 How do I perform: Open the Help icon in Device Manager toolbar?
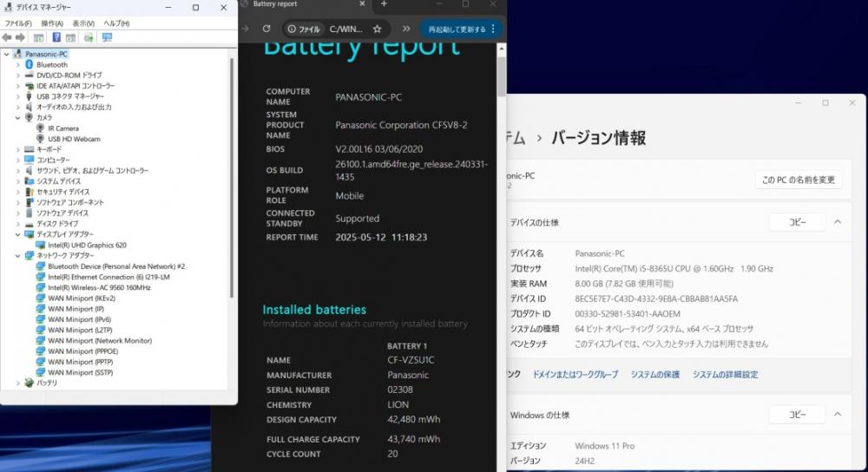pyautogui.click(x=56, y=37)
